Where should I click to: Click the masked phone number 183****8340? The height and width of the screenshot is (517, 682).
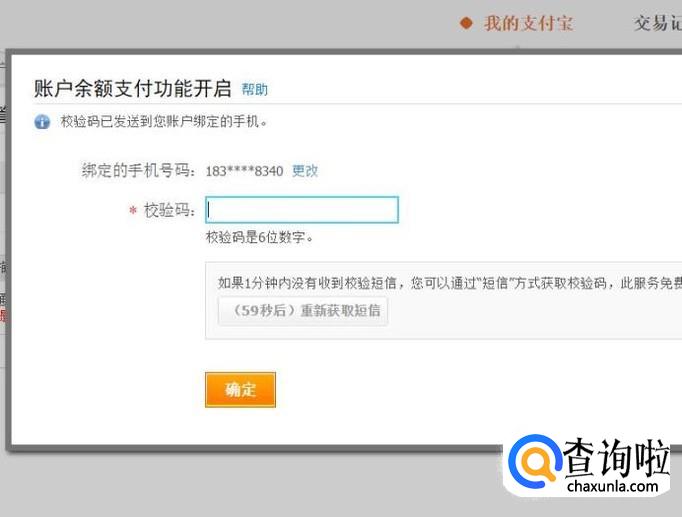click(244, 171)
